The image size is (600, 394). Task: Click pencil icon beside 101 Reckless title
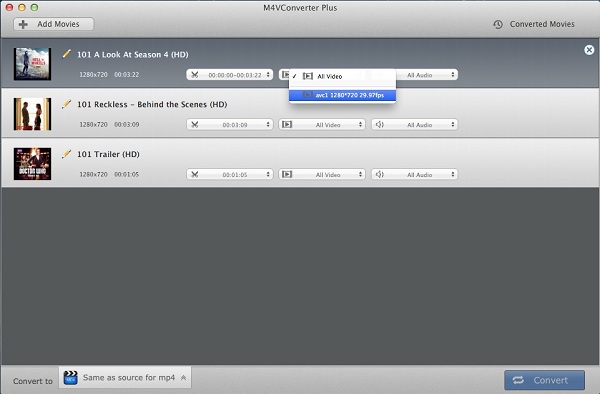tap(67, 104)
